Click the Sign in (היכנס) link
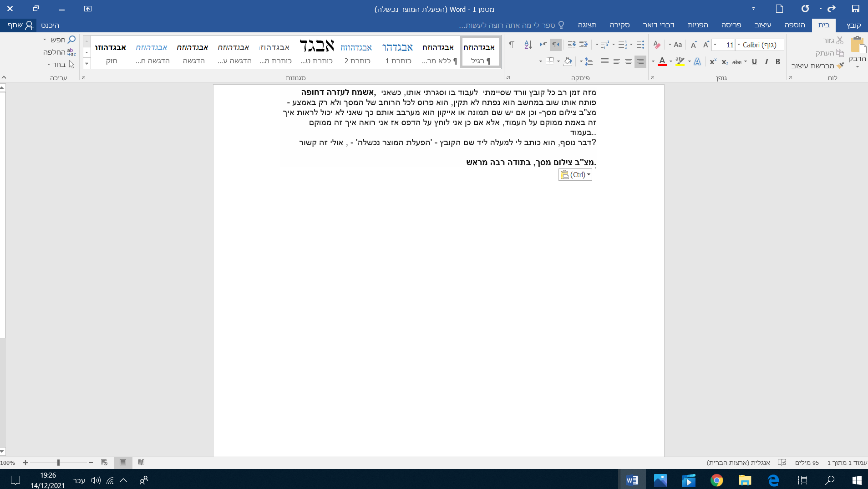The height and width of the screenshot is (489, 868). click(50, 25)
